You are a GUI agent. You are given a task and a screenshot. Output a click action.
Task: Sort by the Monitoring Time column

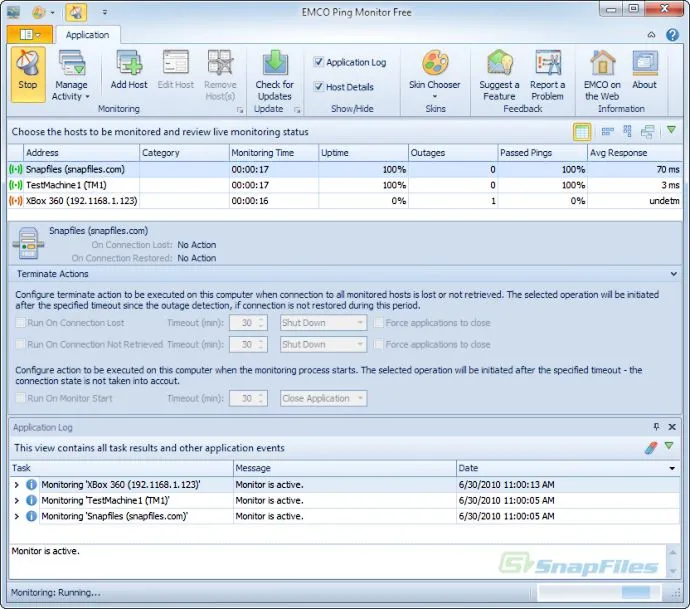[274, 153]
